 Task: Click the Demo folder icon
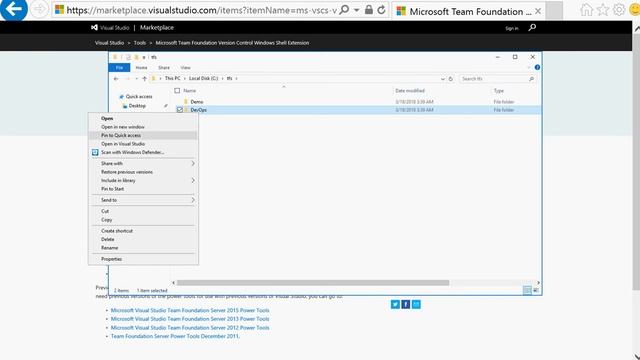pos(186,102)
